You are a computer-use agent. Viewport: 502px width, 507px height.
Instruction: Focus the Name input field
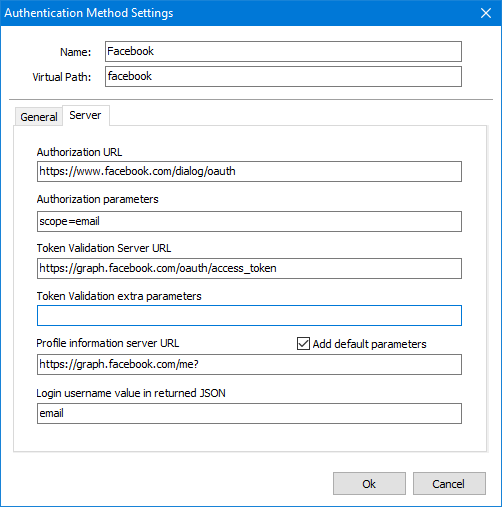click(283, 52)
